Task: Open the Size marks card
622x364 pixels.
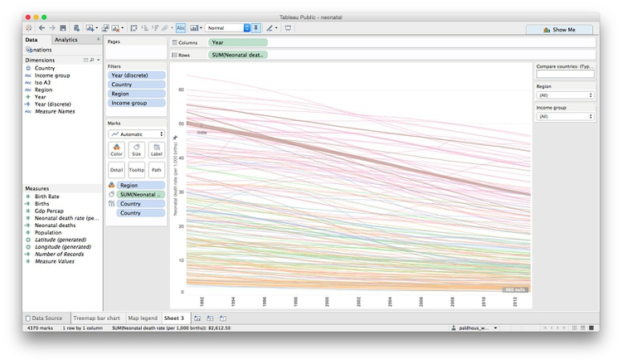Action: [136, 149]
